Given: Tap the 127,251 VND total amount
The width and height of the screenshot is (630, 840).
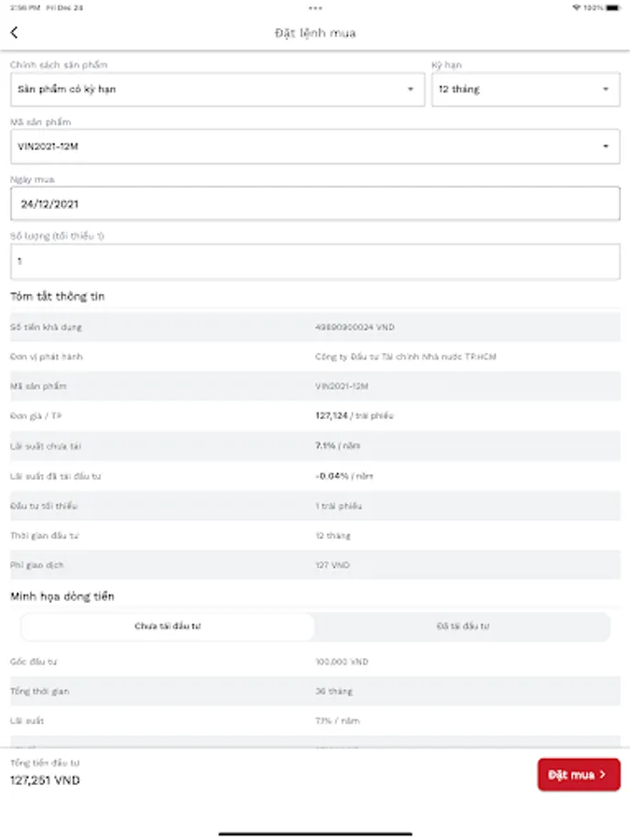Looking at the screenshot, I should (45, 780).
